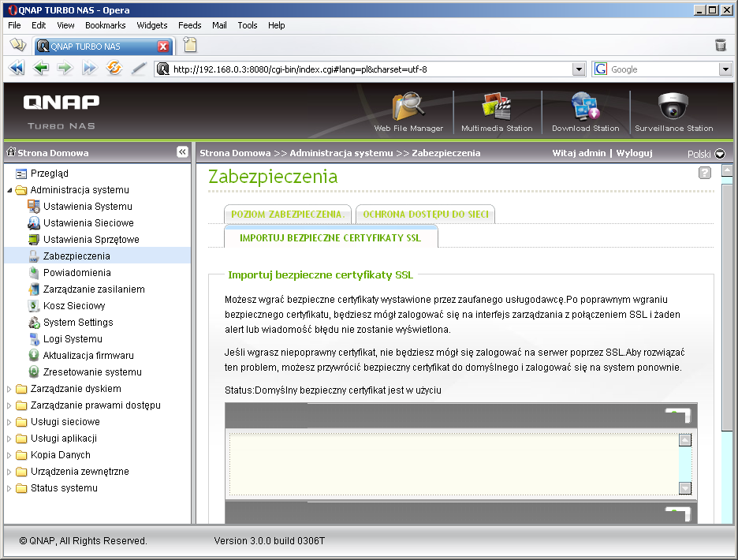Viewport: 738px width, 560px height.
Task: Expand the Urządzenia zewnętrzne folder
Action: pyautogui.click(x=9, y=472)
